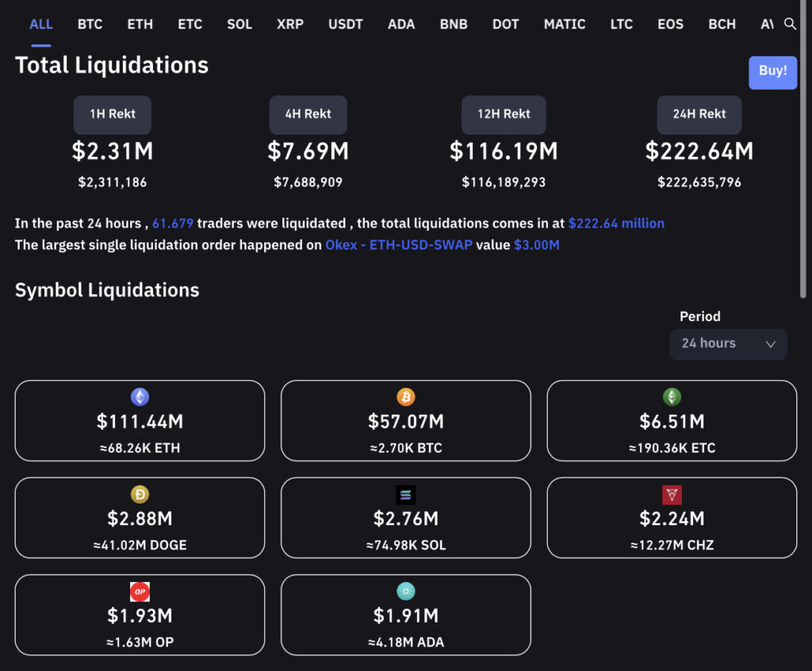This screenshot has height=671, width=812.
Task: Open the Period 24 hours dropdown
Action: click(x=727, y=344)
